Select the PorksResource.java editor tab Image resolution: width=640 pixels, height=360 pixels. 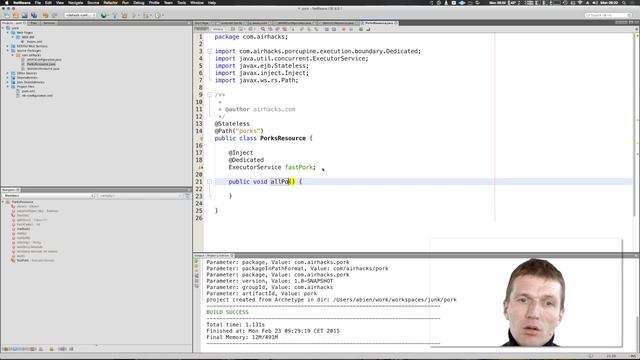point(379,23)
